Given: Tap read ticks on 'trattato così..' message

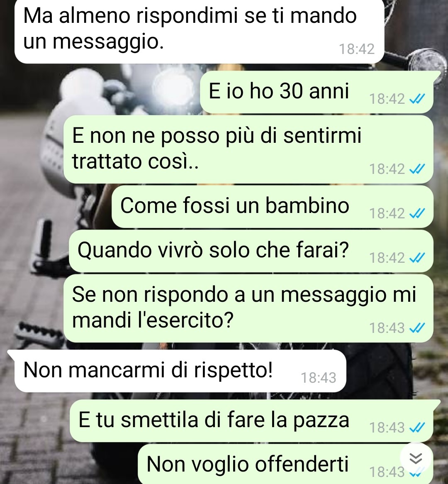Looking at the screenshot, I should coord(417,169).
